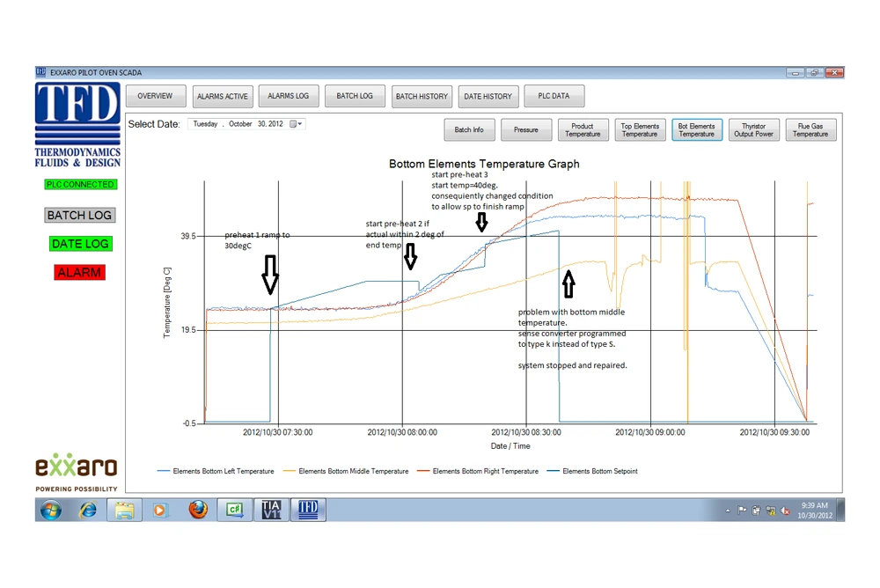Open Windows Media Player from the taskbar

point(160,510)
